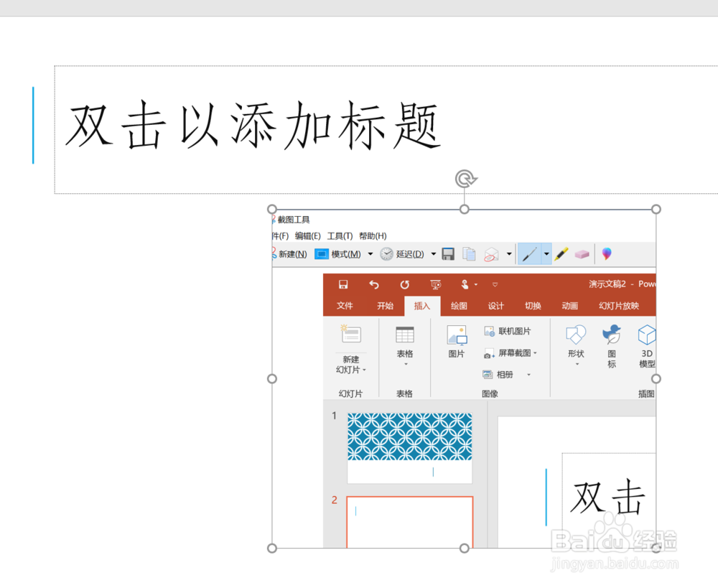Click the copy icon in Snipping Tool toolbar
The height and width of the screenshot is (588, 718).
[x=469, y=254]
